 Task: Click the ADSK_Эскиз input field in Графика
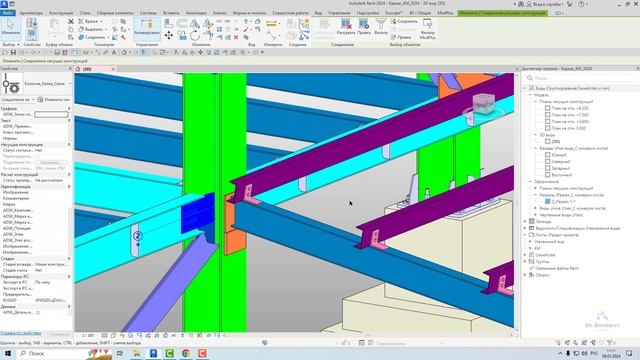coord(51,115)
